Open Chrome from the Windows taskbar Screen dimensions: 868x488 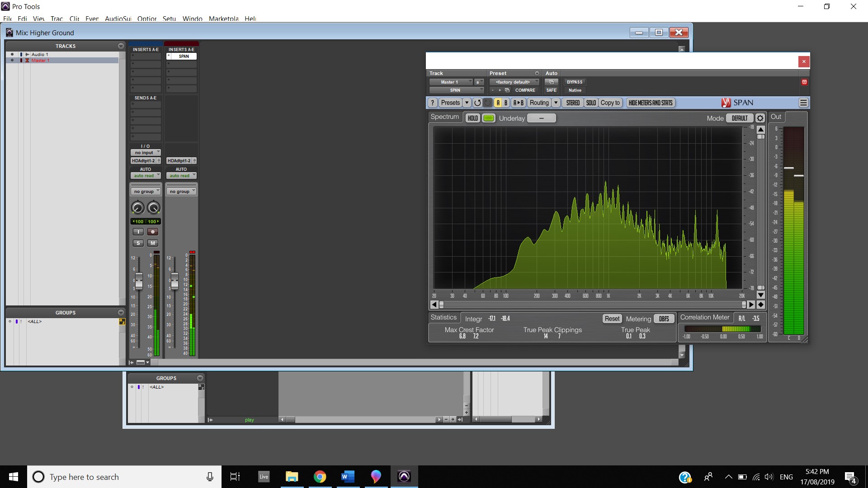point(320,477)
